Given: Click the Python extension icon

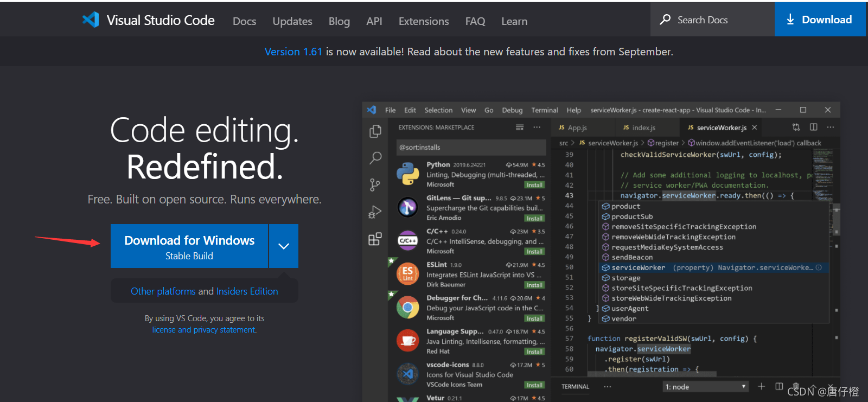Looking at the screenshot, I should (x=407, y=174).
